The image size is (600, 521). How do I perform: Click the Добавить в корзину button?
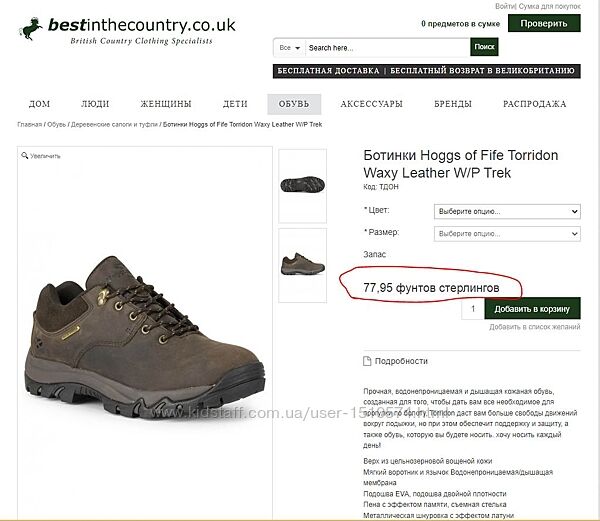(532, 310)
